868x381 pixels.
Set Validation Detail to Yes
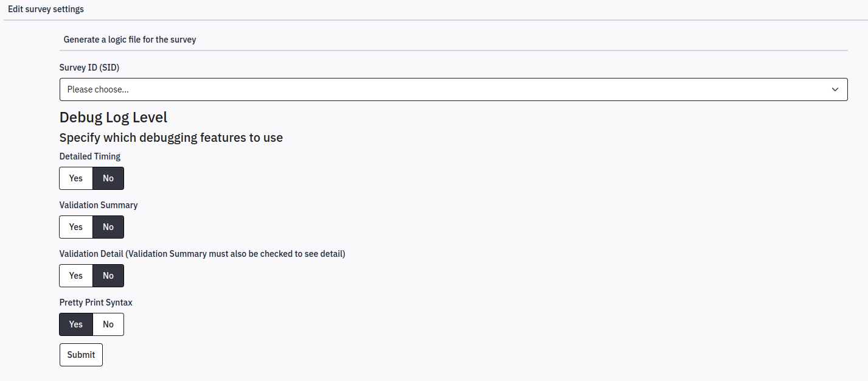click(76, 276)
